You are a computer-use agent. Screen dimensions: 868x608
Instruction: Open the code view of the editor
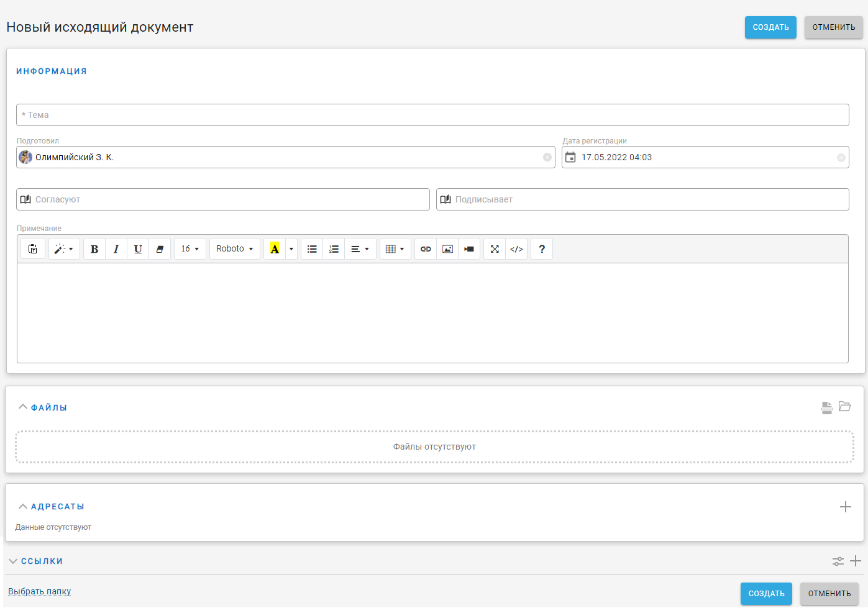pos(516,249)
